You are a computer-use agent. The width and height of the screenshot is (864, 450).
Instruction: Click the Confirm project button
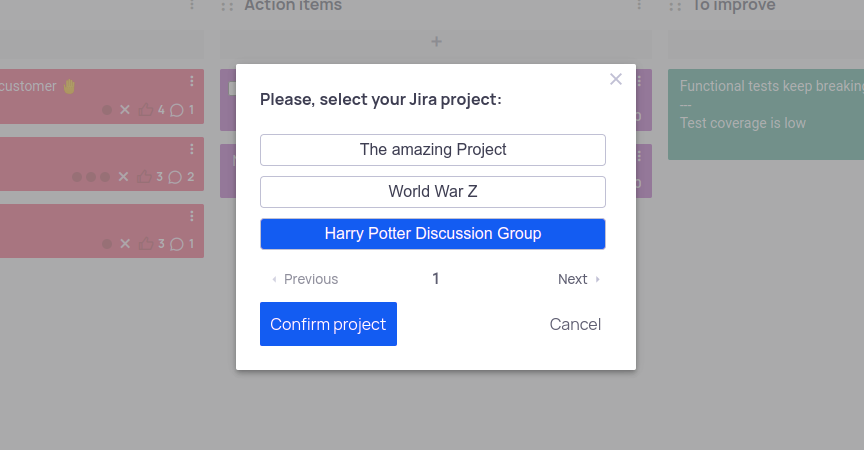[328, 324]
